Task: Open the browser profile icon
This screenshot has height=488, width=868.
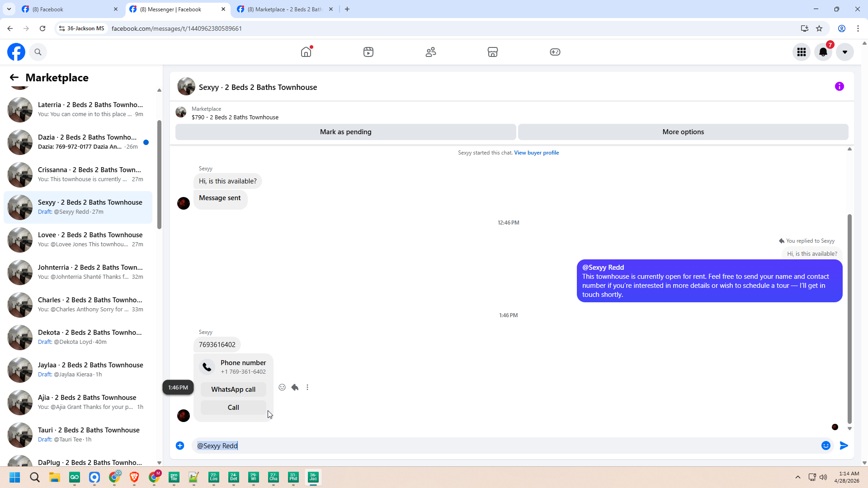Action: 842,28
